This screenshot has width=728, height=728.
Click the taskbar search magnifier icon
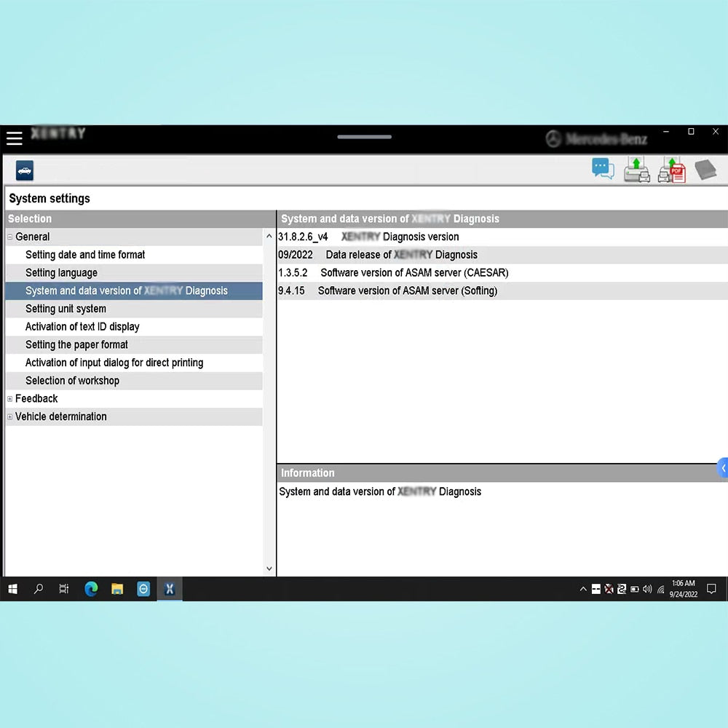point(39,589)
